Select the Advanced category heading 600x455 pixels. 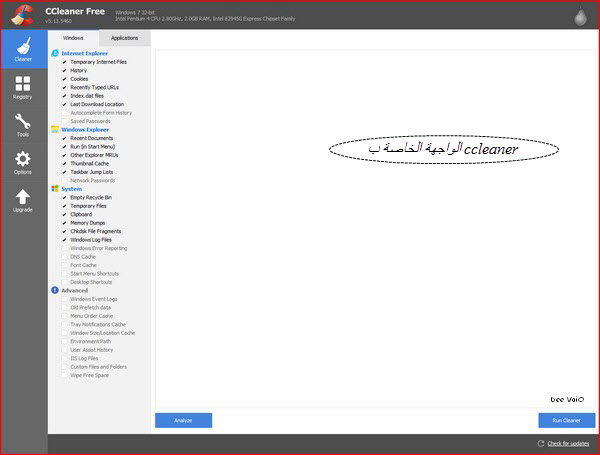point(75,290)
